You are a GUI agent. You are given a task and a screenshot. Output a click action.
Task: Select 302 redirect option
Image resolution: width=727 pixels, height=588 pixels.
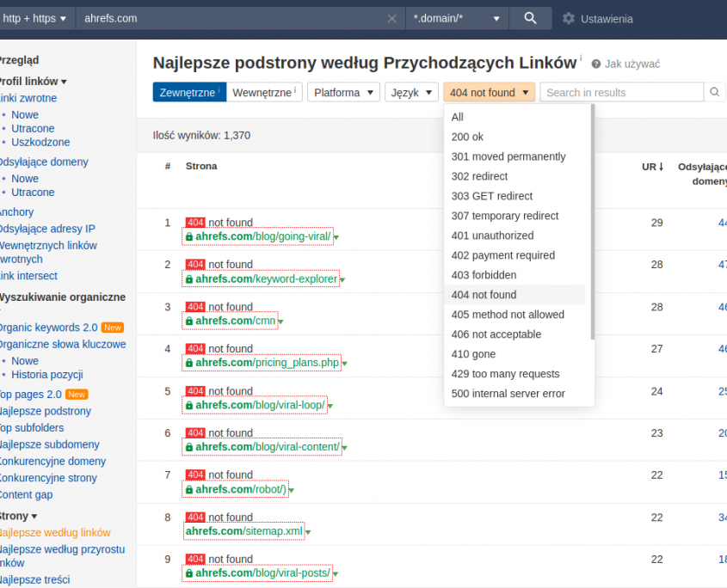(x=514, y=176)
